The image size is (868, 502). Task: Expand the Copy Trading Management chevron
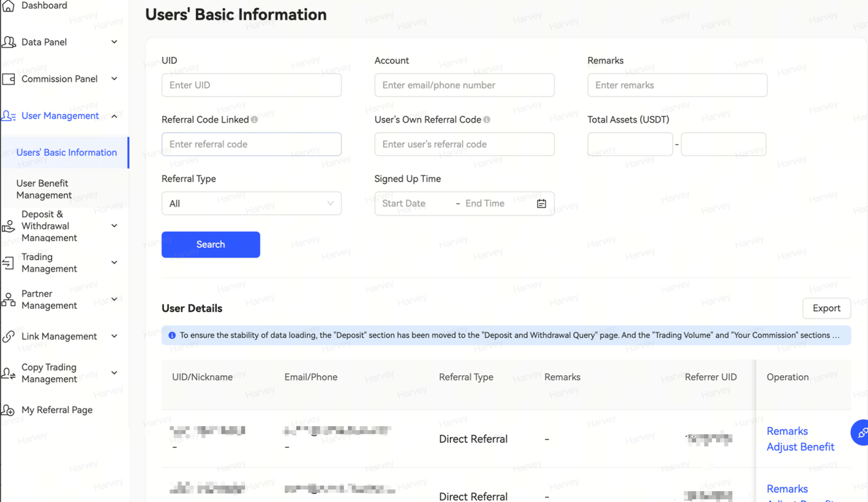114,373
